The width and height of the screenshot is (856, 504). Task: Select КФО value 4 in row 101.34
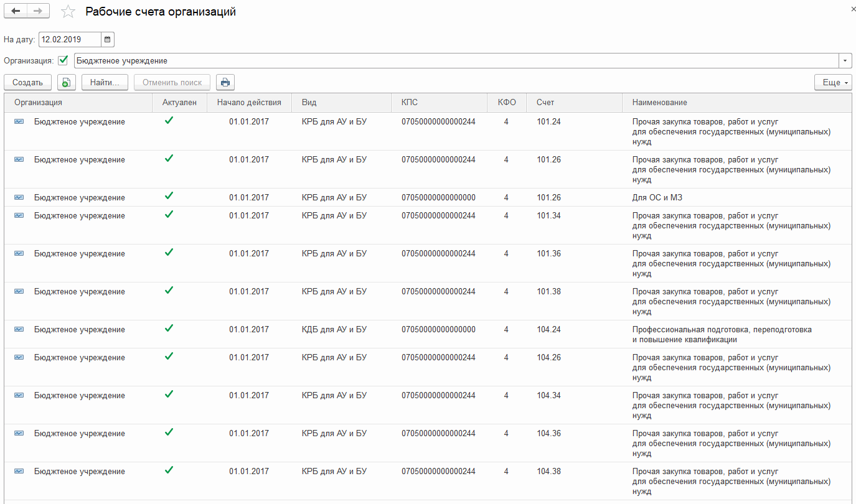[x=507, y=216]
